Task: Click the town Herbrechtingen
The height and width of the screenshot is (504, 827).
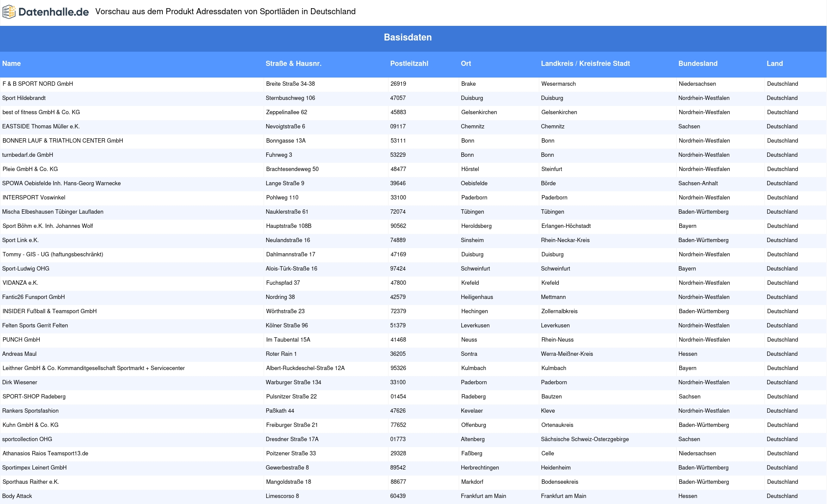Action: pos(480,467)
